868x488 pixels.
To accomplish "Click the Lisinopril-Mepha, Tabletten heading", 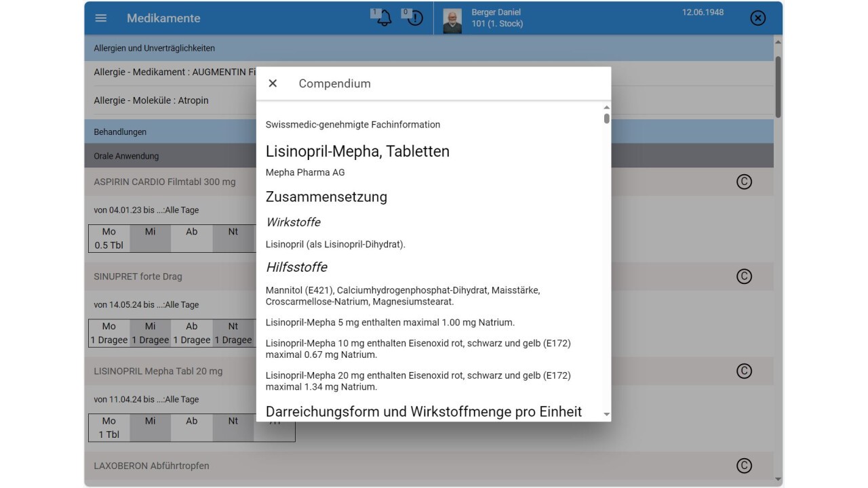I will [357, 151].
